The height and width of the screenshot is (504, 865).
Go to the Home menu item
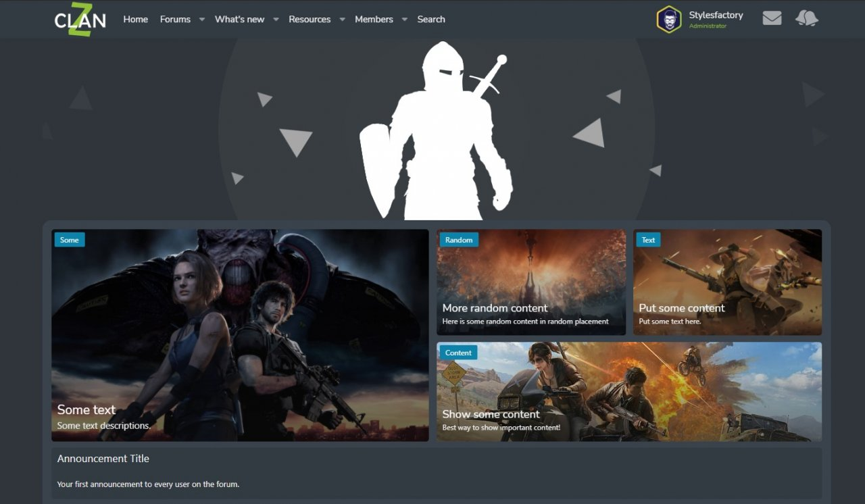pos(135,19)
